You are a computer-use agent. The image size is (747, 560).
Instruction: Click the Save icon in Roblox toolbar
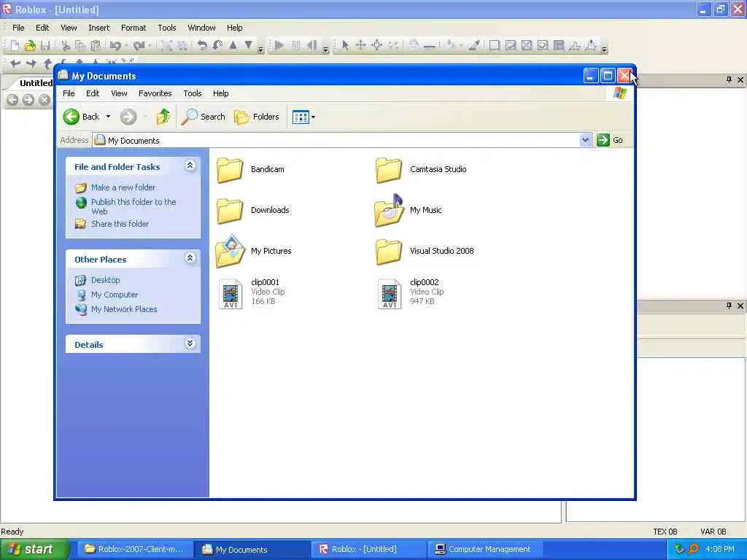(x=45, y=46)
